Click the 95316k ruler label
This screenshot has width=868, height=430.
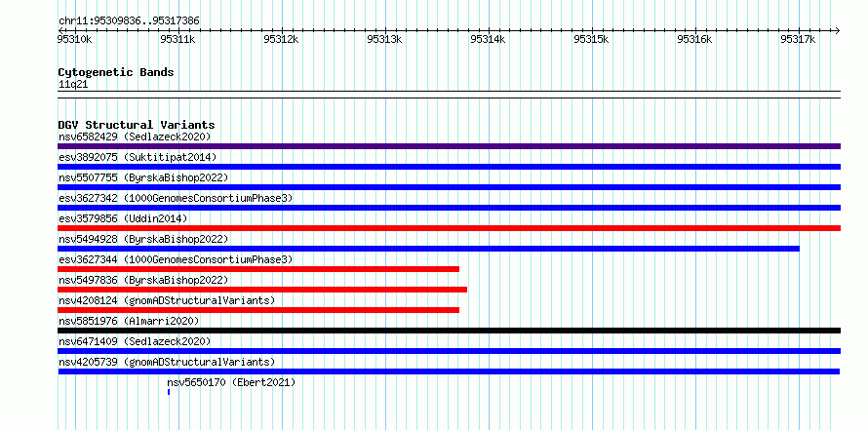[x=694, y=39]
